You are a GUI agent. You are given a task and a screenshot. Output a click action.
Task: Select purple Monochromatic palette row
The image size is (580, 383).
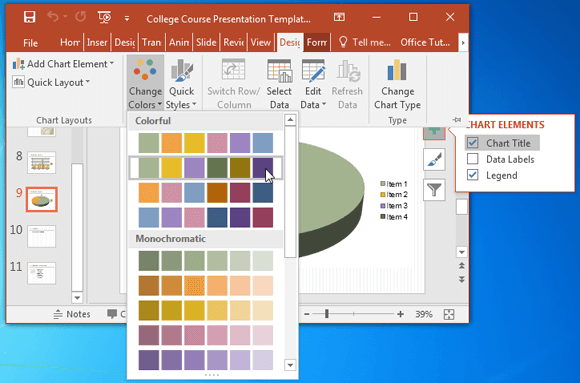206,360
